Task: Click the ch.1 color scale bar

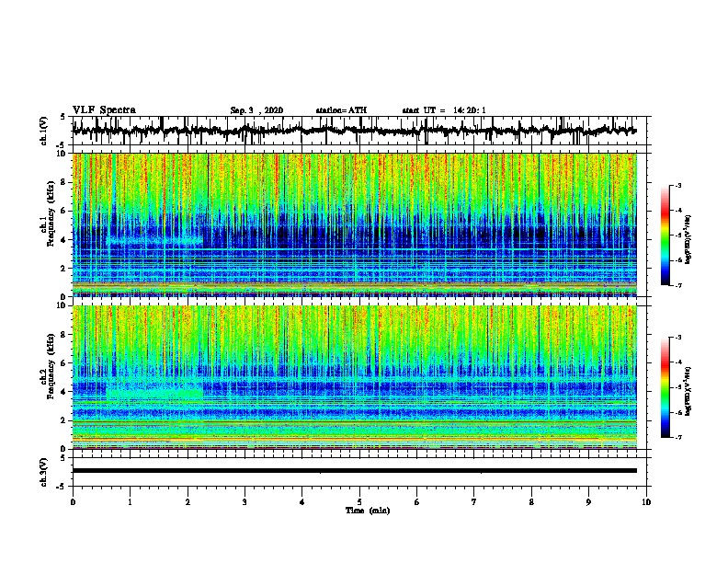Action: click(x=665, y=236)
